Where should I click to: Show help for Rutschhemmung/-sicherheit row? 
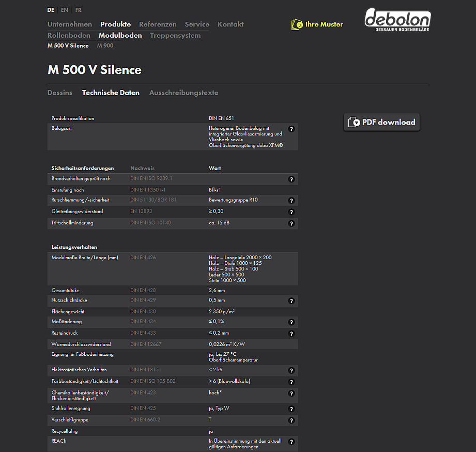[x=291, y=201]
